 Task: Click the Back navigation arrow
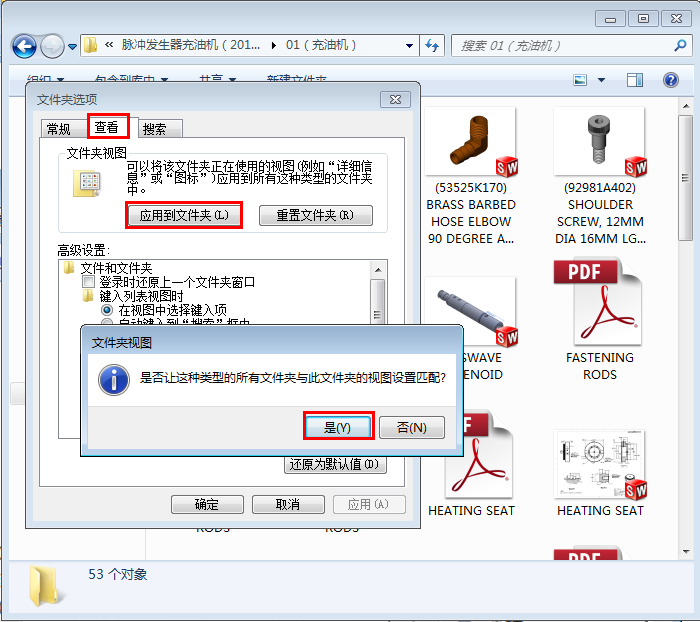point(24,46)
